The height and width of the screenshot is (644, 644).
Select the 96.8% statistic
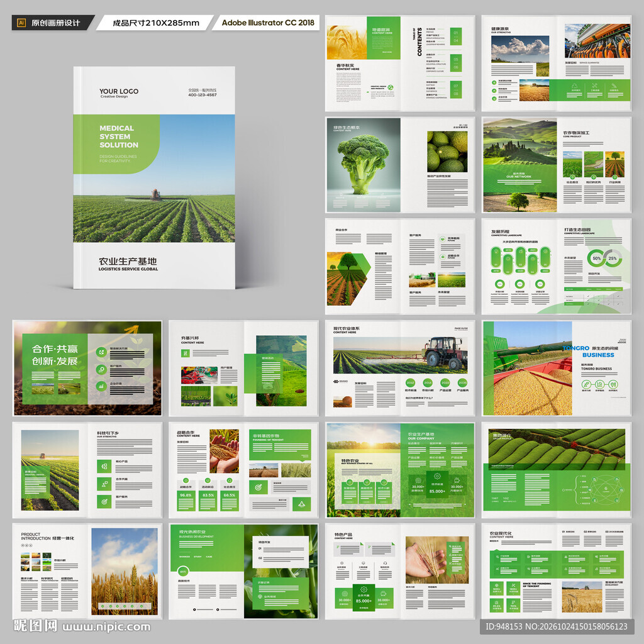[x=186, y=495]
